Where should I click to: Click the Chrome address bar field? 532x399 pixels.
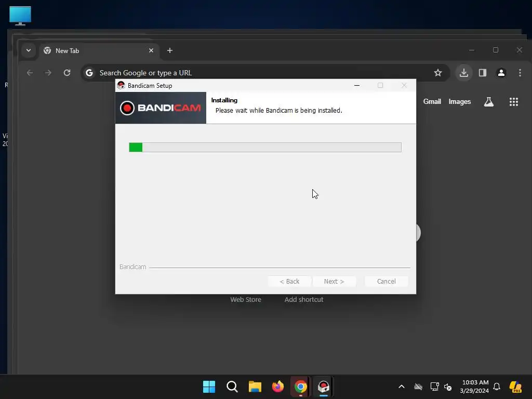(265, 73)
